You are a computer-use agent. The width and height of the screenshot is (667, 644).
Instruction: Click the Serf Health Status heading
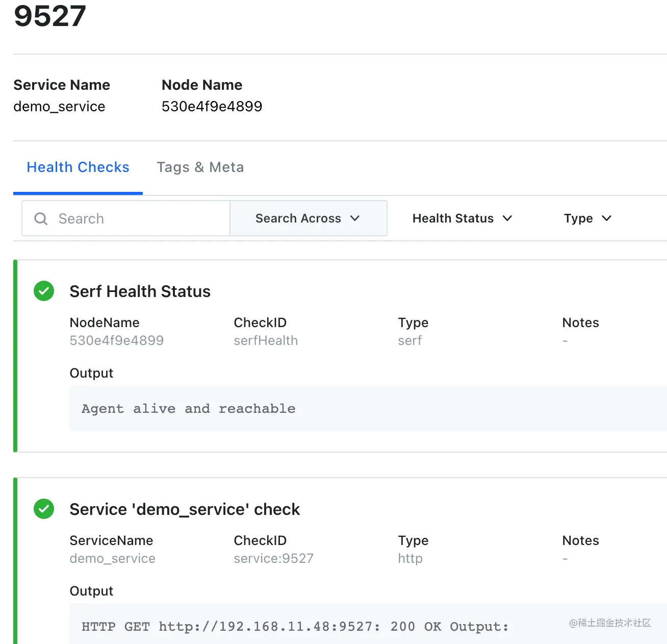(x=140, y=291)
